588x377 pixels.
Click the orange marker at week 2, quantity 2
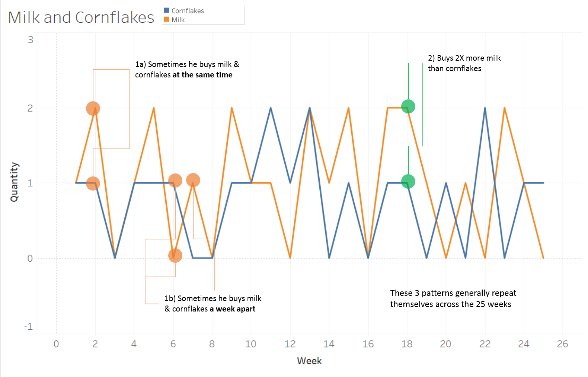(93, 108)
